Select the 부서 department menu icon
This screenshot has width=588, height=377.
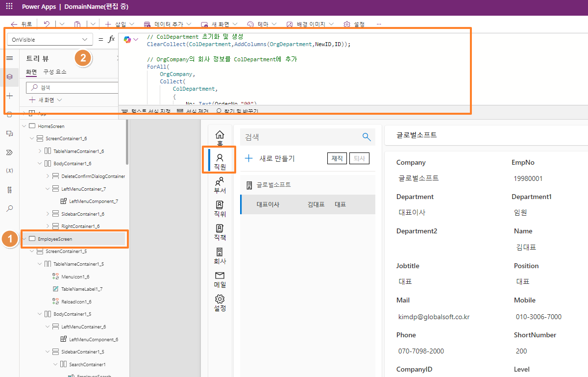pos(220,185)
